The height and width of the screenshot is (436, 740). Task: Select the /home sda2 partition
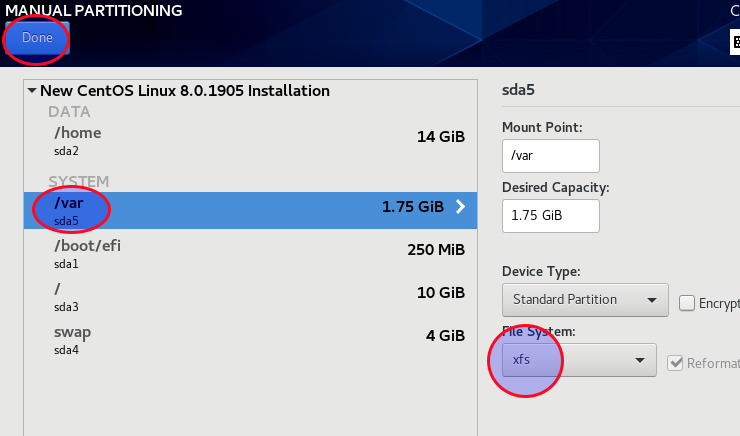pos(251,141)
